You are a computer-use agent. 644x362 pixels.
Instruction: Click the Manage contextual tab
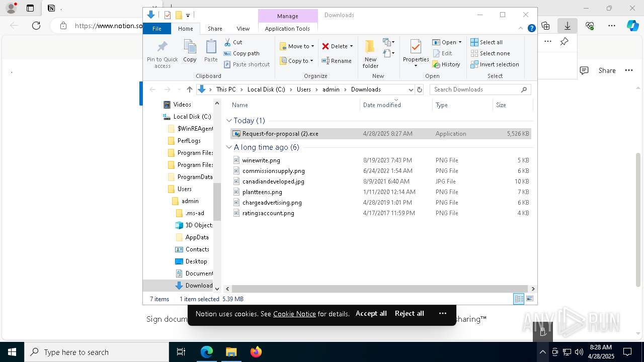pyautogui.click(x=288, y=16)
